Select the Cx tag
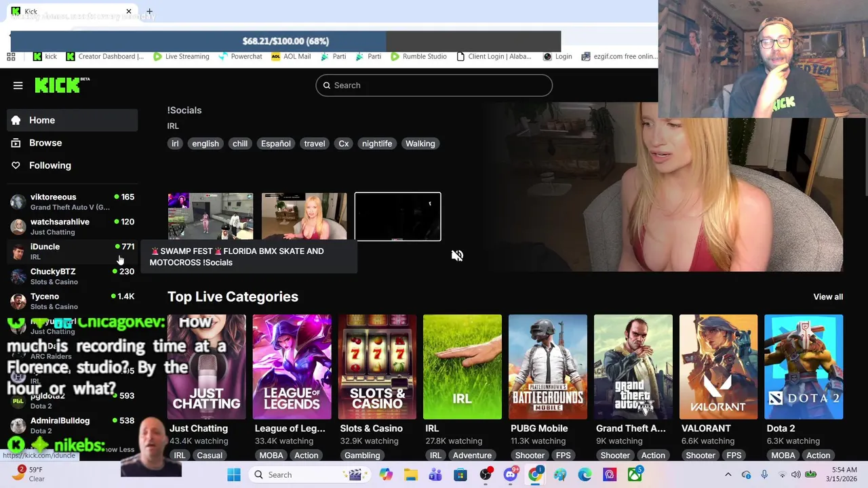 click(344, 144)
